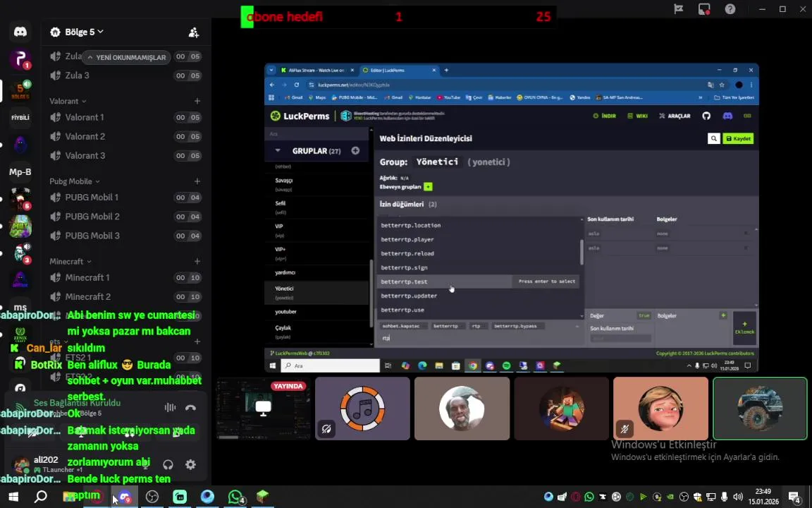Add a new group next to GRUPLAR
This screenshot has height=508, width=812.
tap(355, 151)
